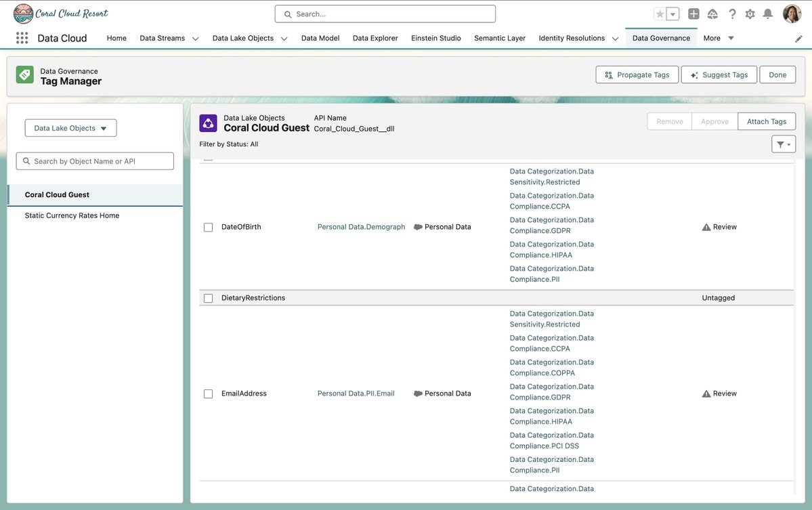Click inside the Search by Object Name field
The height and width of the screenshot is (510, 812).
click(95, 161)
